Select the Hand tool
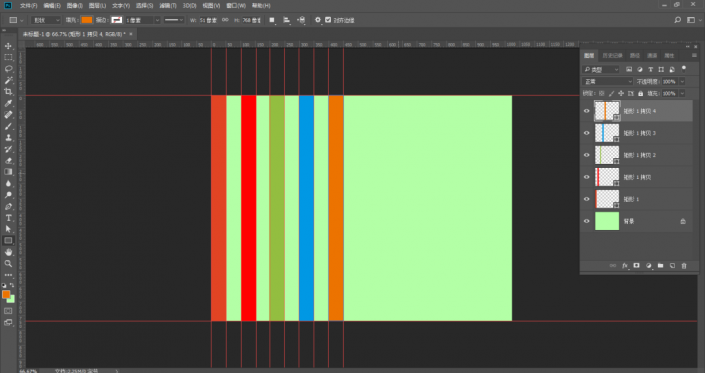This screenshot has width=705, height=373. (8, 252)
